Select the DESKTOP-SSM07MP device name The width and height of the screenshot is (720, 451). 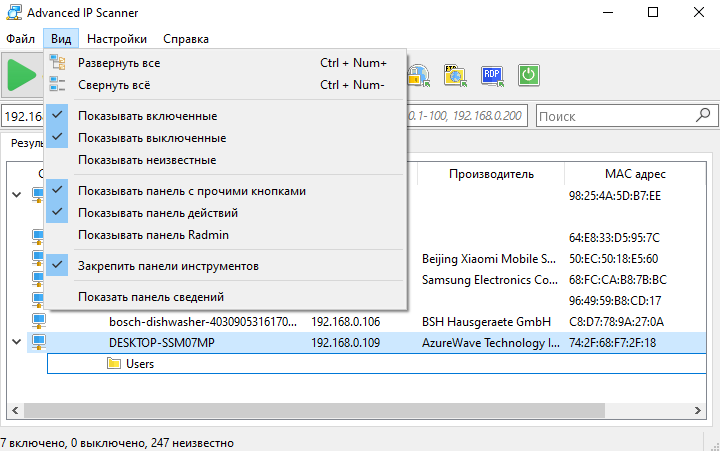coord(162,343)
